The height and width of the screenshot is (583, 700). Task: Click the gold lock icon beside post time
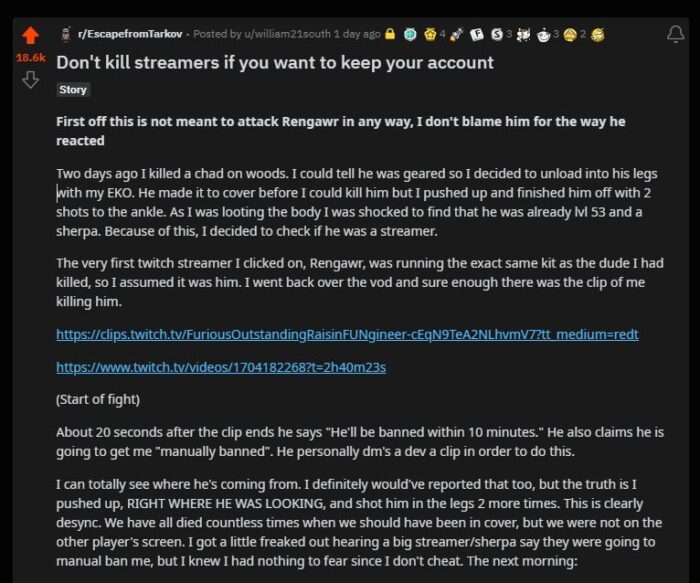tap(390, 34)
